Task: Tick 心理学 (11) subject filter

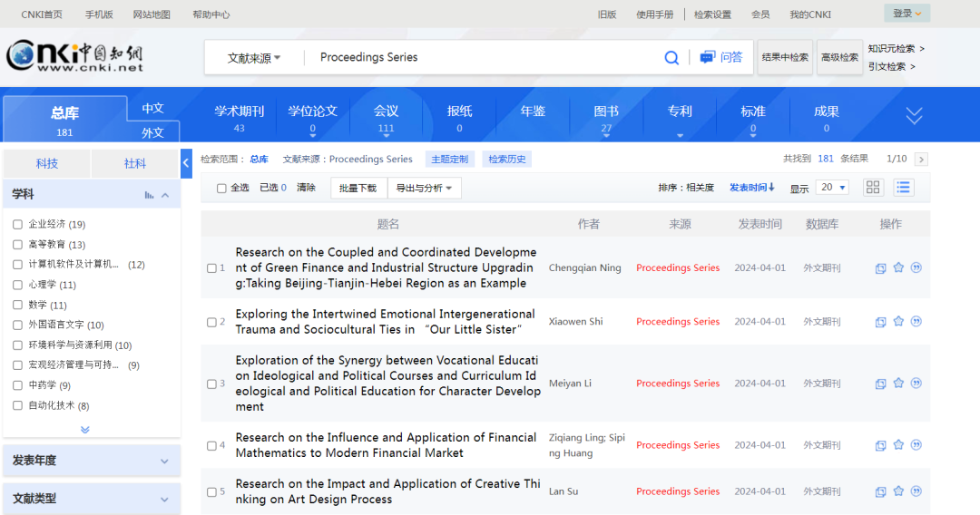Action: click(17, 285)
